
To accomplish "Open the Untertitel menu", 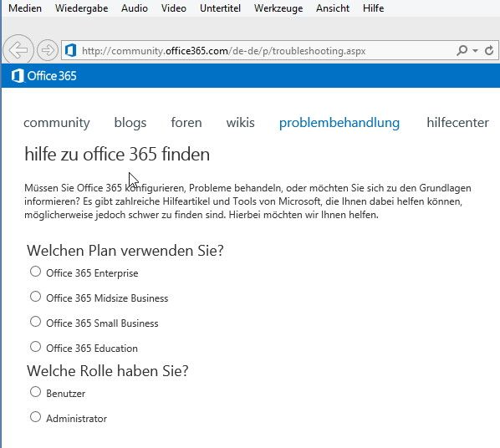I will [220, 8].
